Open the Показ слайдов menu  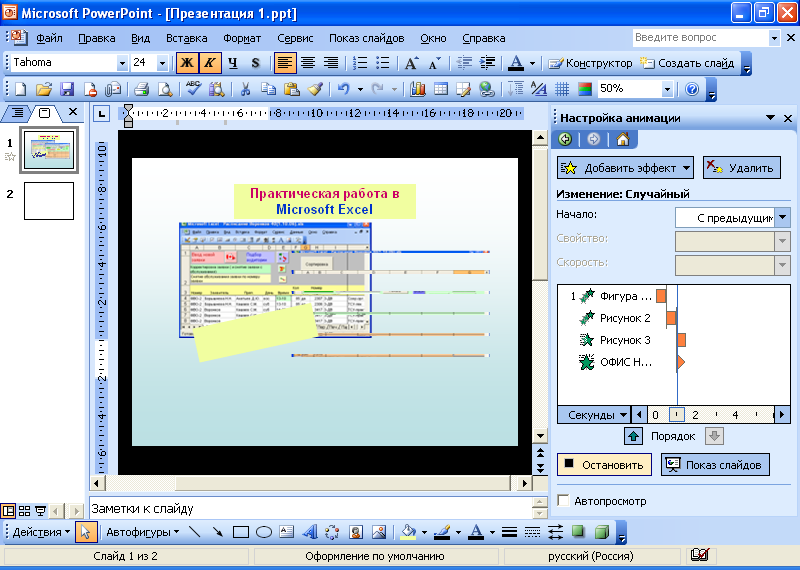(366, 38)
